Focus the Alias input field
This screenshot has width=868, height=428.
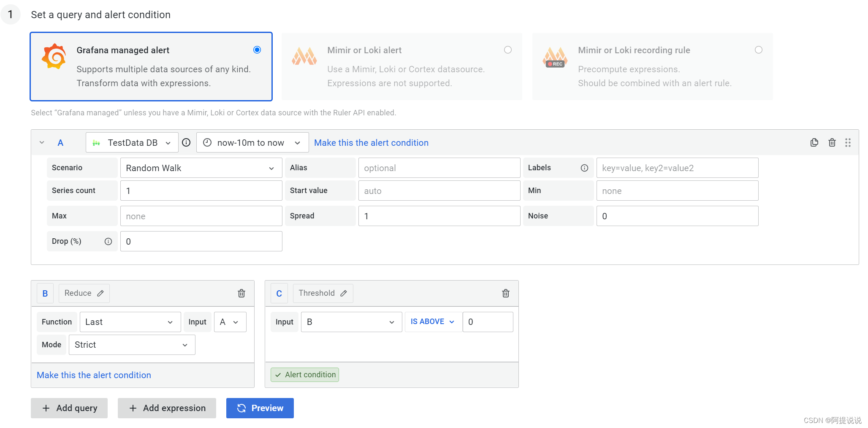point(439,168)
